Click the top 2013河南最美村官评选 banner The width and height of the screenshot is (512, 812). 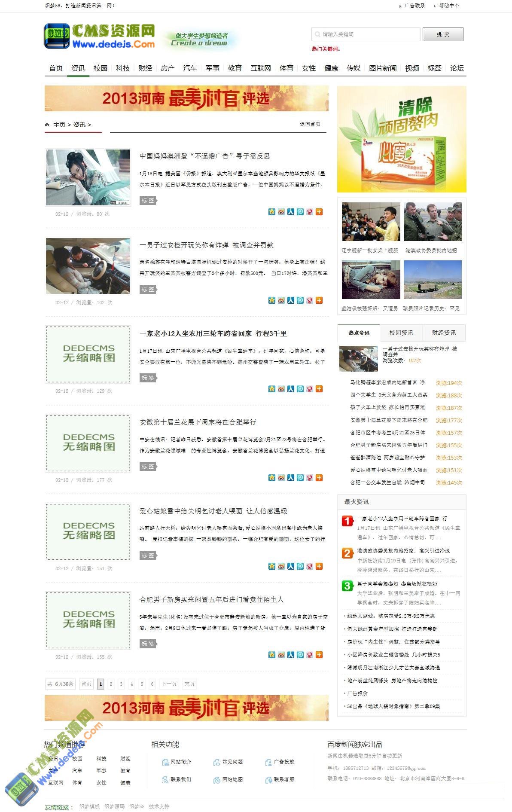coord(186,98)
